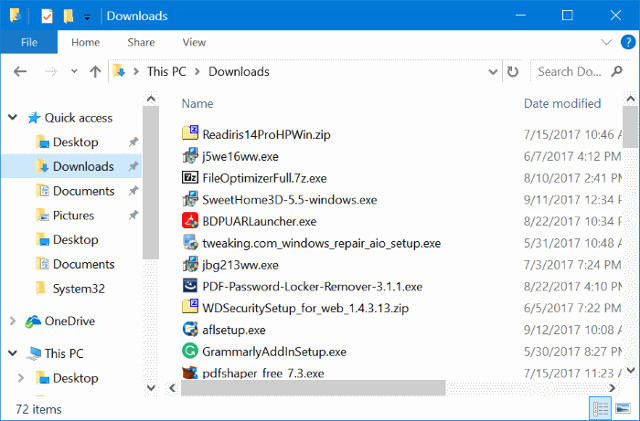
Task: Switch to the Home ribbon tab
Action: pyautogui.click(x=85, y=42)
